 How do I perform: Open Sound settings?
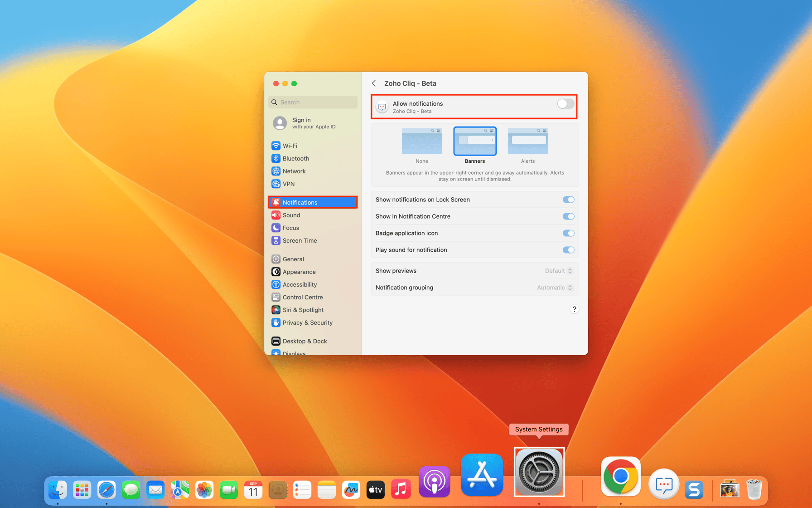(313, 215)
